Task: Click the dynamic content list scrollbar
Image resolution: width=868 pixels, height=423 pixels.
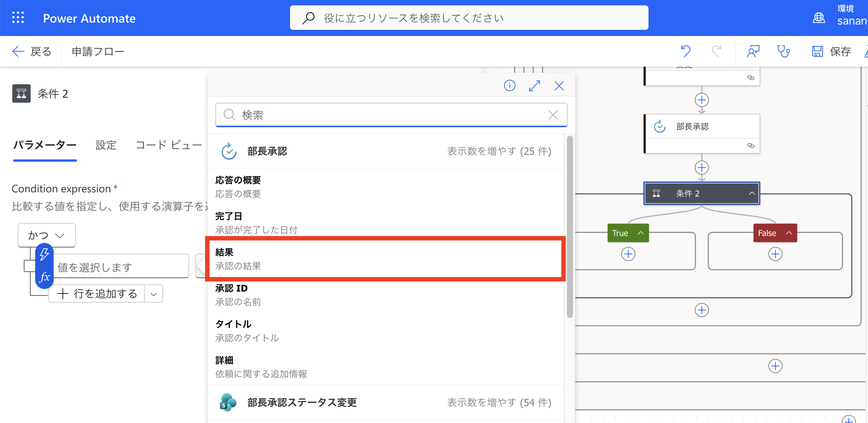Action: (x=570, y=227)
